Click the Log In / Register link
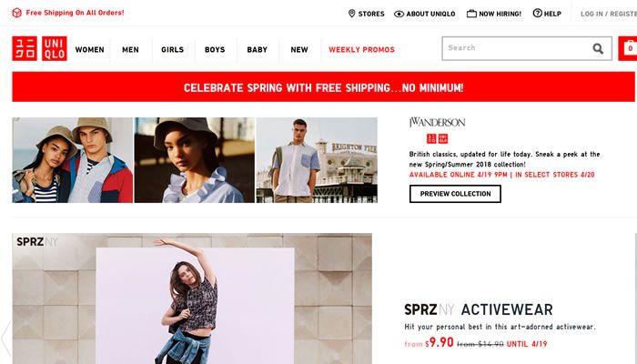637x364 pixels. tap(609, 14)
